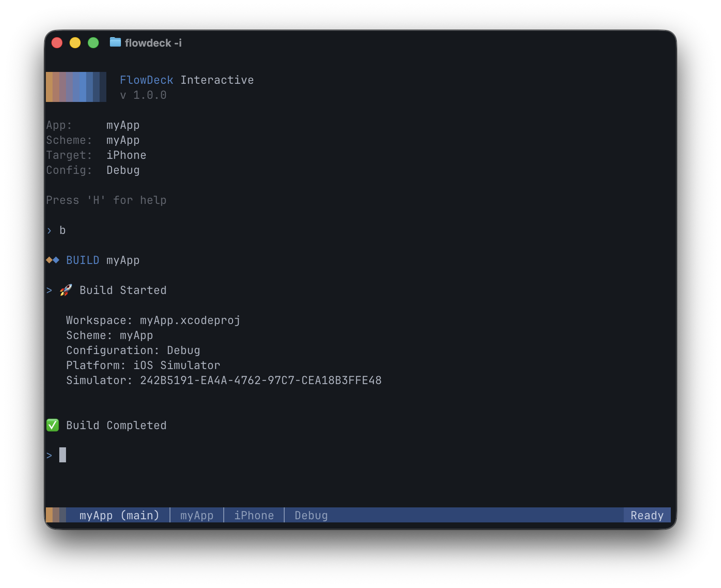Click the folder icon in title bar
Image resolution: width=721 pixels, height=588 pixels.
coord(115,42)
